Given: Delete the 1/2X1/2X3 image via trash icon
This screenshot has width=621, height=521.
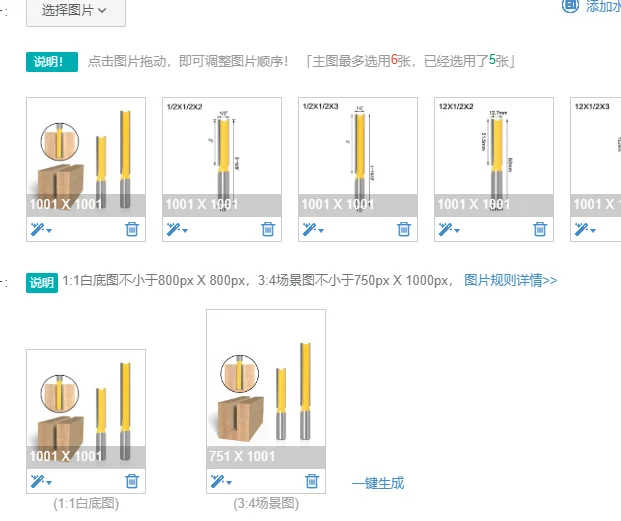Looking at the screenshot, I should pos(404,229).
